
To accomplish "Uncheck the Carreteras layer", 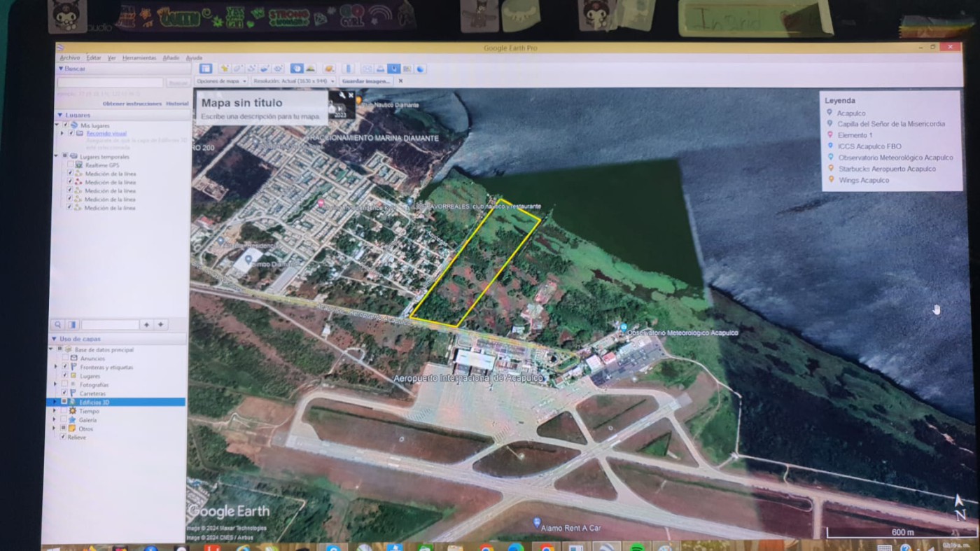I will coord(65,393).
